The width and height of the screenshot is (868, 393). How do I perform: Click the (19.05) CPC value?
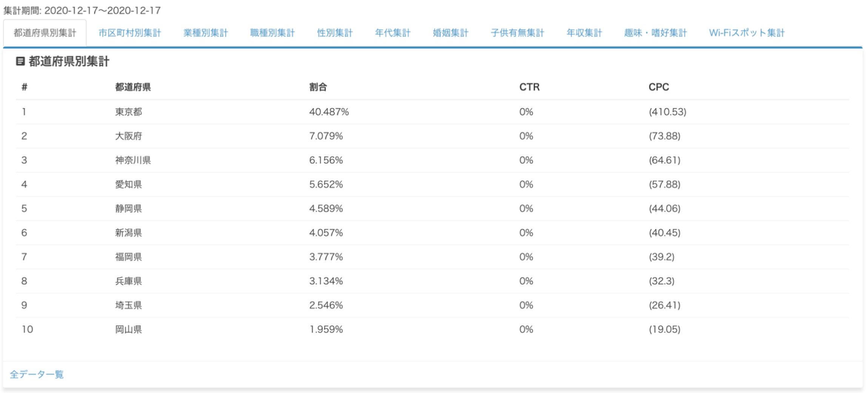[x=664, y=329]
